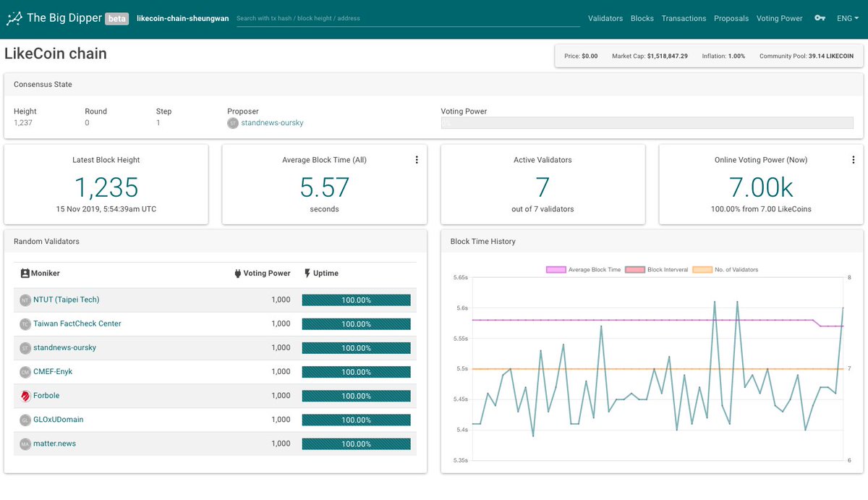Click Forbole voting power value 1,000
Viewport: 868px width, 500px height.
(x=281, y=396)
